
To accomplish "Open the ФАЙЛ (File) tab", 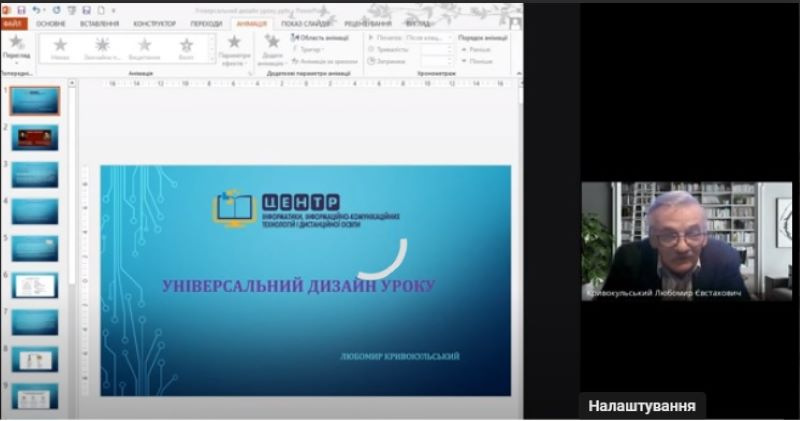I will point(14,23).
